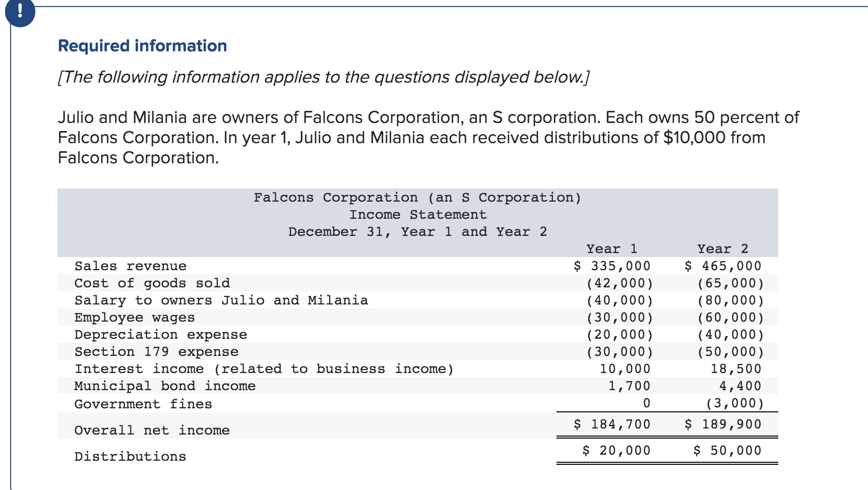Click the $ 189,900 net income value
This screenshot has width=868, height=490.
[x=723, y=424]
